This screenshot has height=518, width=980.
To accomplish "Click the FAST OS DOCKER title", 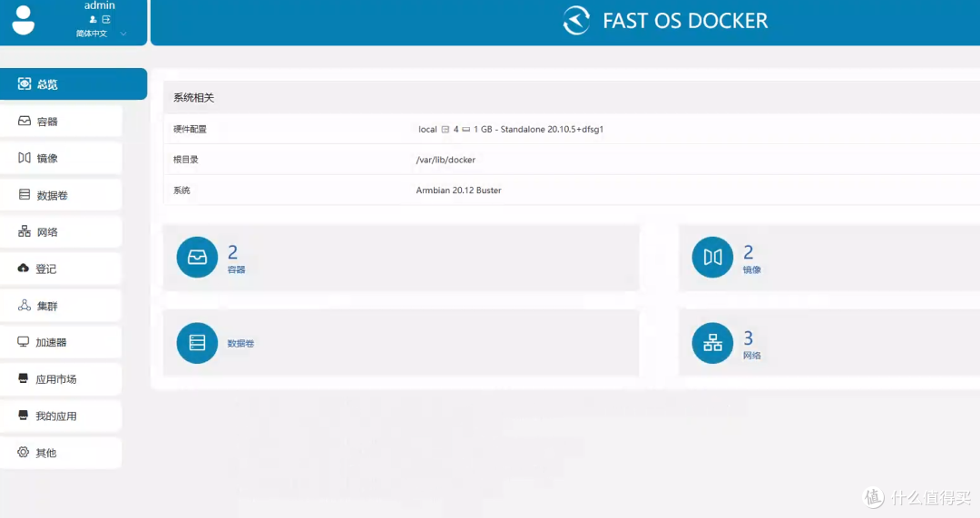I will 685,21.
